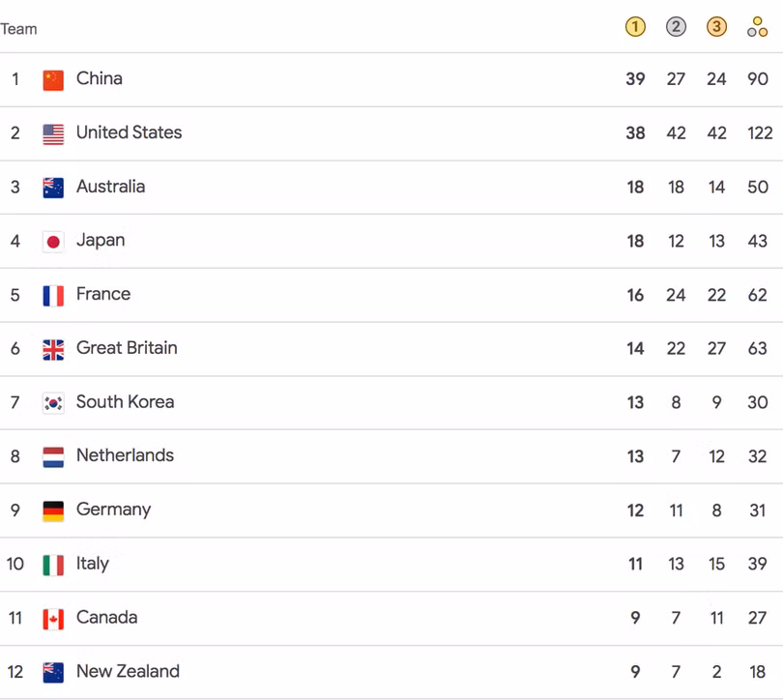Viewport: 783px width, 700px height.
Task: Sort standings by gold medal count
Action: pos(635,27)
